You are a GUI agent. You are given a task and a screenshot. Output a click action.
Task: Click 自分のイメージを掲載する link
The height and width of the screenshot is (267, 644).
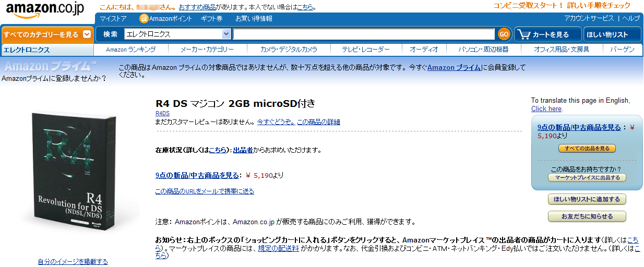point(73,262)
